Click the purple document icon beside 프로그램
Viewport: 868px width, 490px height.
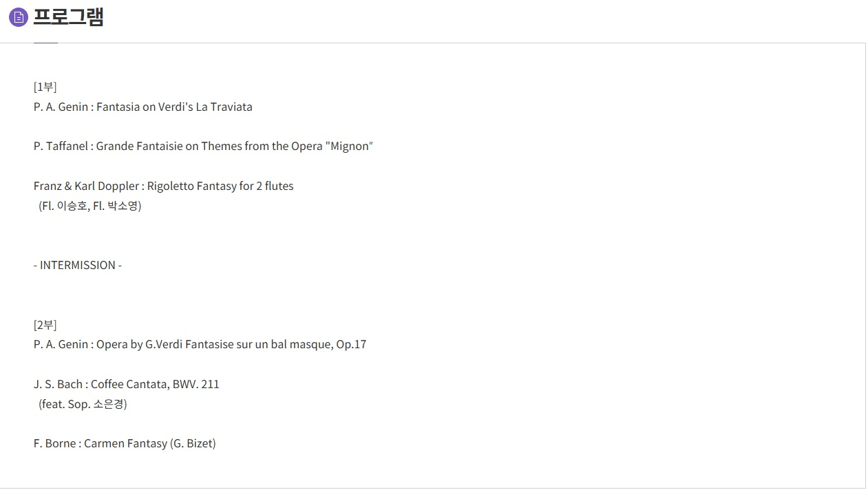pos(19,17)
